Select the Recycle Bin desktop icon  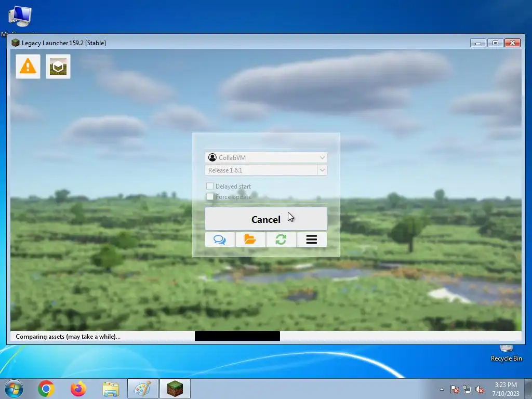tap(506, 353)
